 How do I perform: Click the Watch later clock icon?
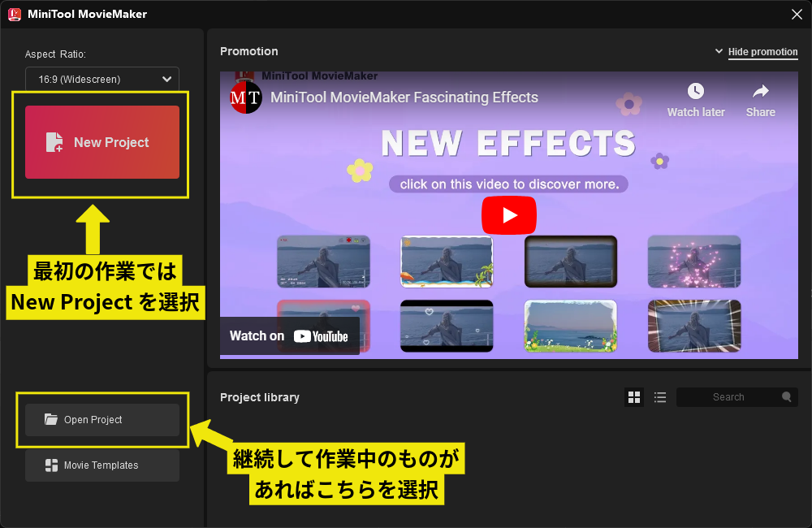coord(696,91)
